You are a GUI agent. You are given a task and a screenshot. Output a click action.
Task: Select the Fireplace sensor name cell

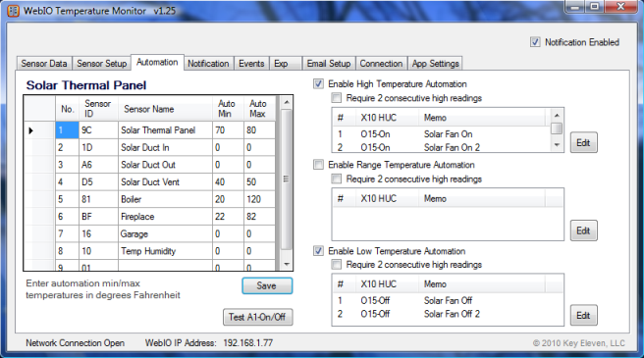[165, 217]
